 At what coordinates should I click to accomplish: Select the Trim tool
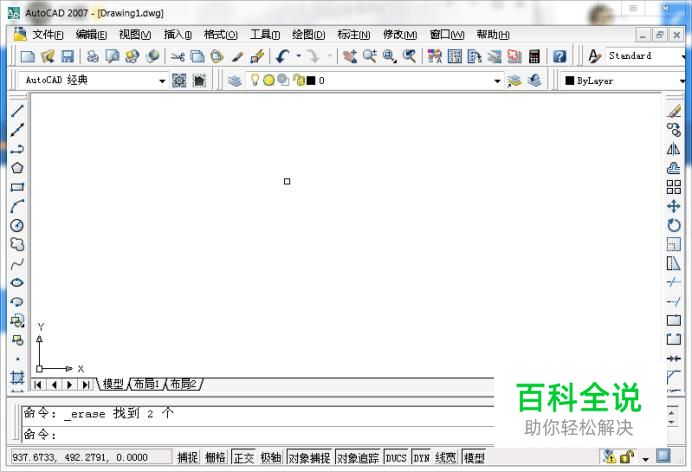pyautogui.click(x=673, y=282)
